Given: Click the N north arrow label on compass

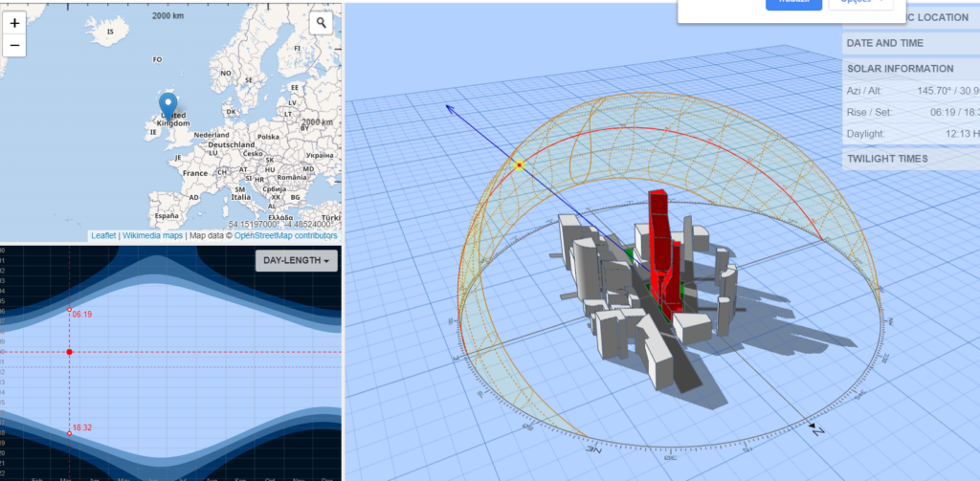Looking at the screenshot, I should (819, 431).
